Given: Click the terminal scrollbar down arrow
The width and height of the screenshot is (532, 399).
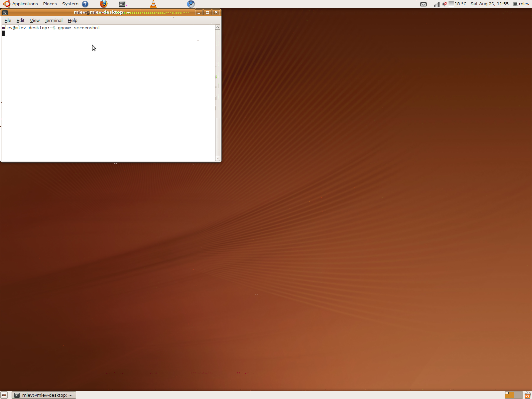Looking at the screenshot, I should point(218,159).
